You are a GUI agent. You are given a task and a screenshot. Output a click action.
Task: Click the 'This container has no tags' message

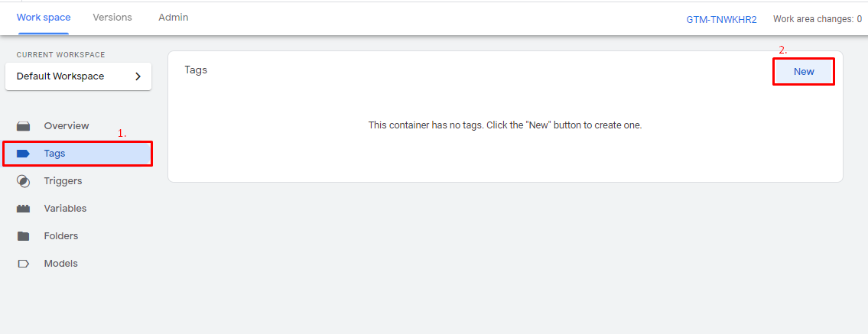(505, 125)
